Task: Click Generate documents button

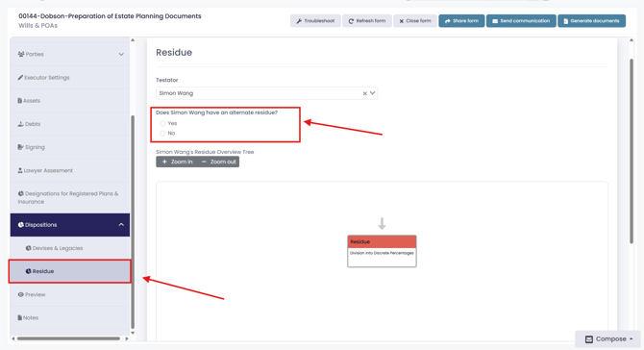Action: pyautogui.click(x=591, y=21)
